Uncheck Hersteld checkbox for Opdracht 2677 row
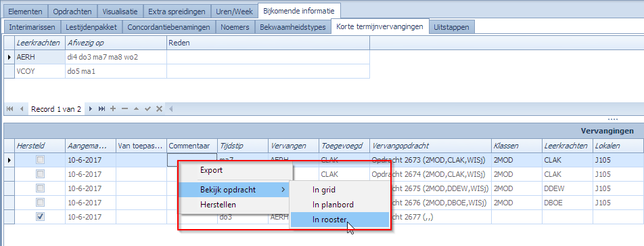 41,217
